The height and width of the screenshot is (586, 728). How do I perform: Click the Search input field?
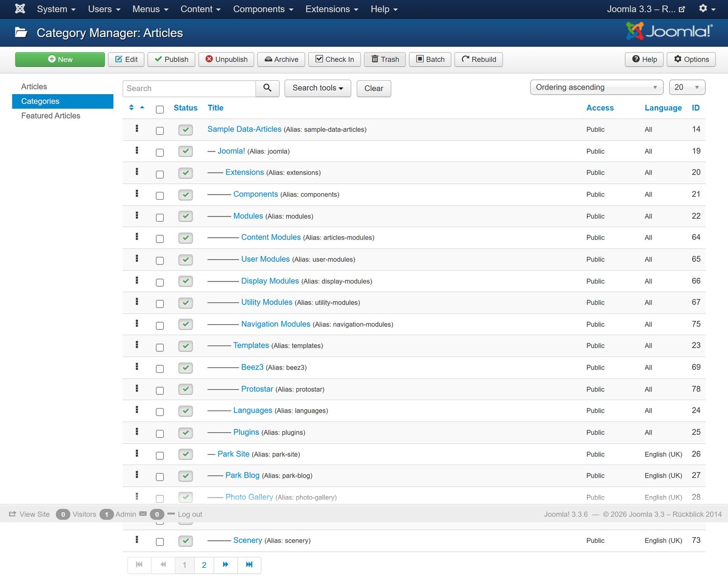tap(189, 88)
